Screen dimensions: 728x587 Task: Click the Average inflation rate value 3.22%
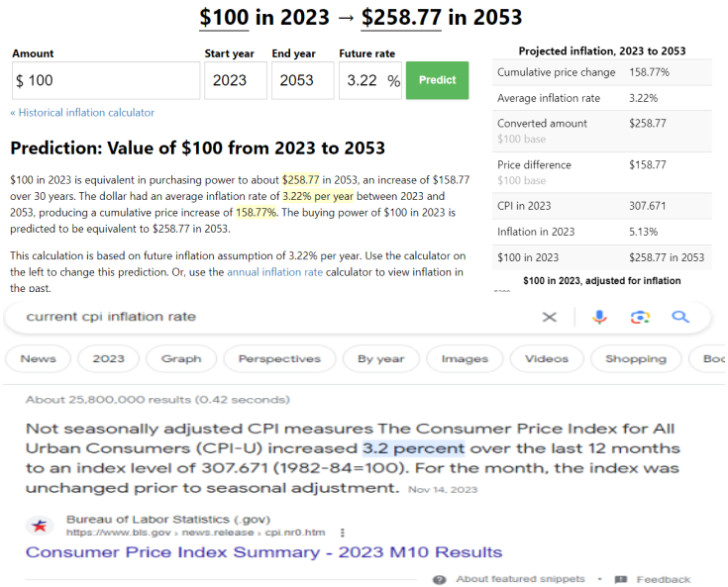643,98
